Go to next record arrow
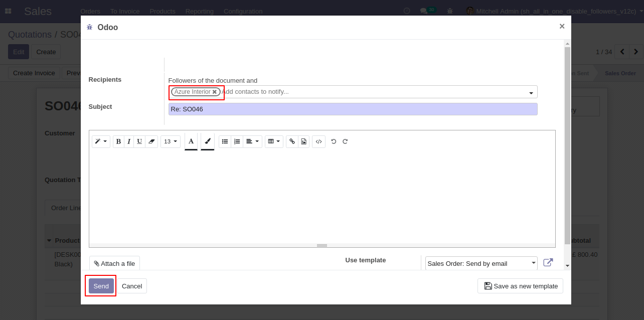 (x=636, y=52)
